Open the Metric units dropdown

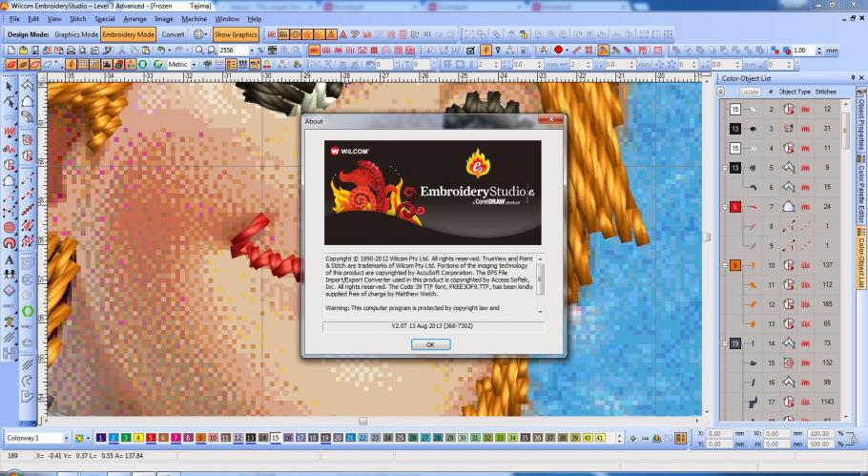click(x=194, y=64)
